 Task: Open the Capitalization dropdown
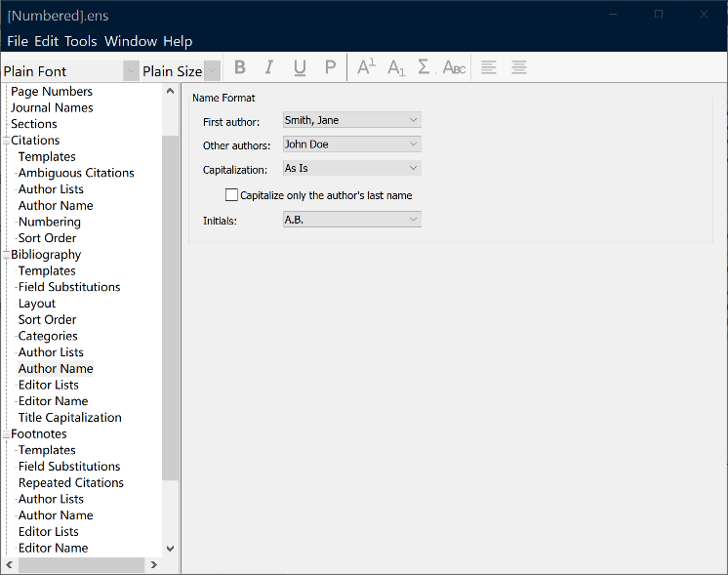click(x=351, y=169)
